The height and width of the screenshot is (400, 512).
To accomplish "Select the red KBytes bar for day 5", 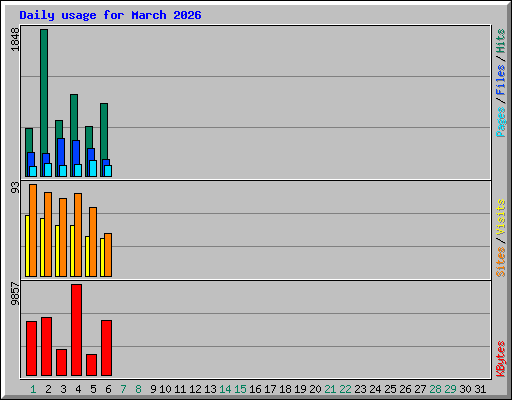I will click(x=91, y=365).
